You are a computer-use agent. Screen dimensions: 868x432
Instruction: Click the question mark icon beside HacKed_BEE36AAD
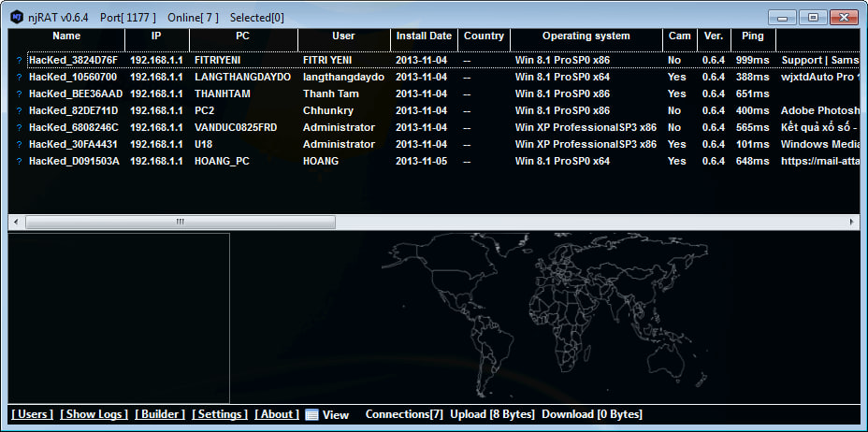pos(18,94)
